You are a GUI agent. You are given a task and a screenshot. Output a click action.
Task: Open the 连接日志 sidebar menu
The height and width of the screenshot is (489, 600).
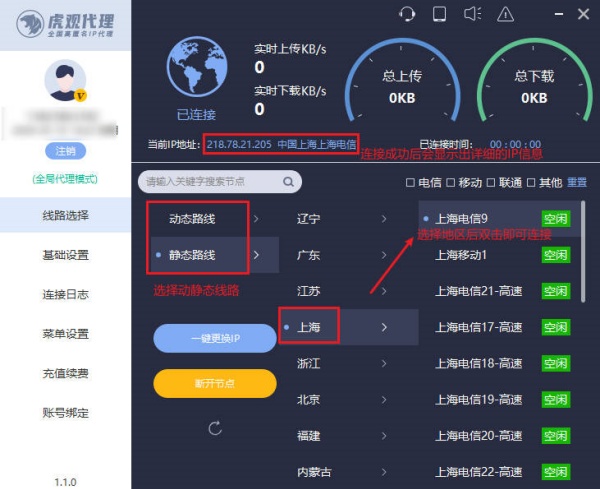pos(65,294)
